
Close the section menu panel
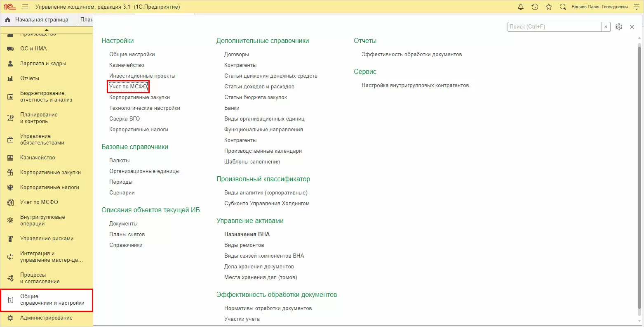pyautogui.click(x=632, y=27)
